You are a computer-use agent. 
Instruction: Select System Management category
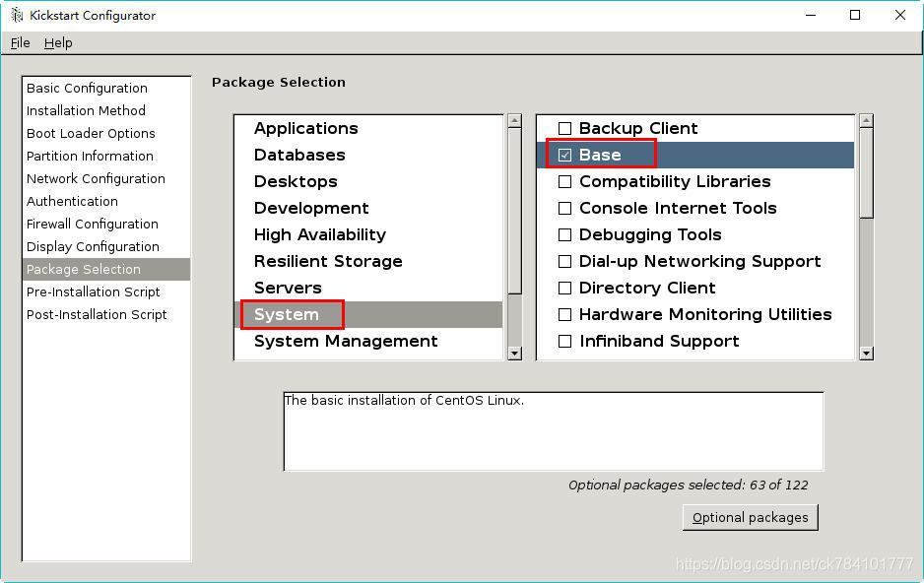pos(368,341)
